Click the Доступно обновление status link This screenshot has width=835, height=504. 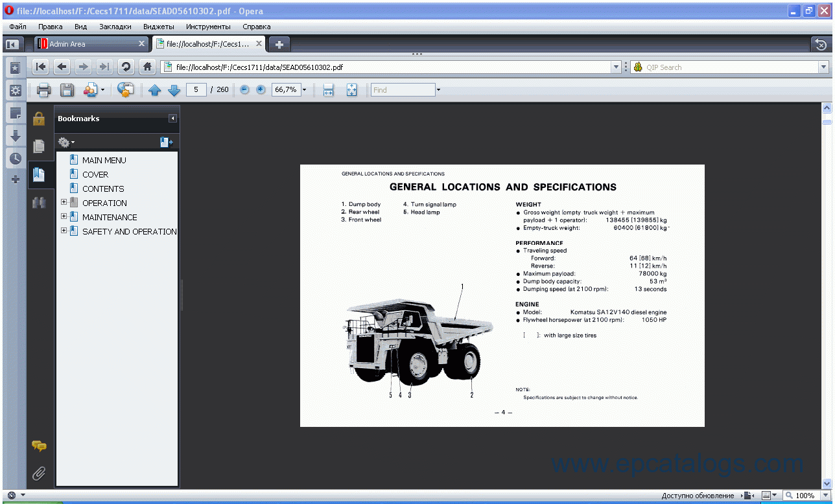698,496
